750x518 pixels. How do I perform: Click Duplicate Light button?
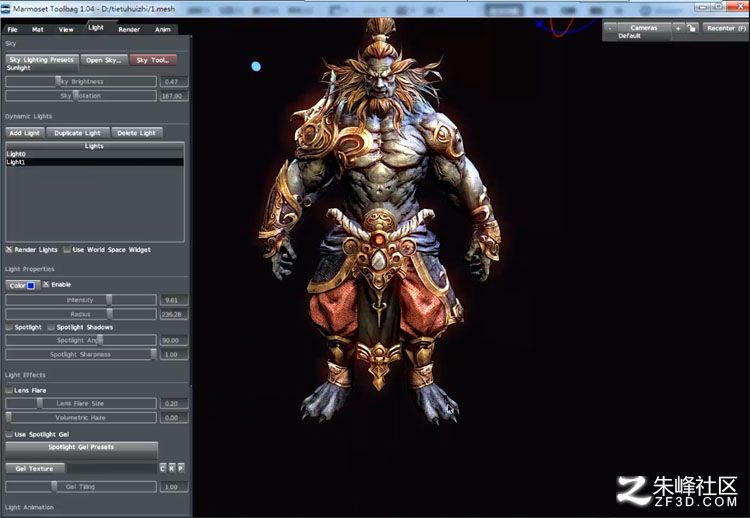tap(77, 133)
